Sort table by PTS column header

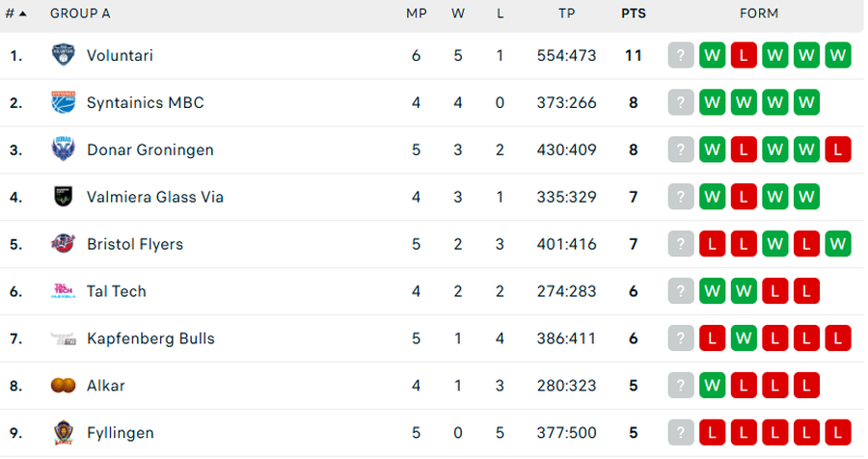(634, 13)
